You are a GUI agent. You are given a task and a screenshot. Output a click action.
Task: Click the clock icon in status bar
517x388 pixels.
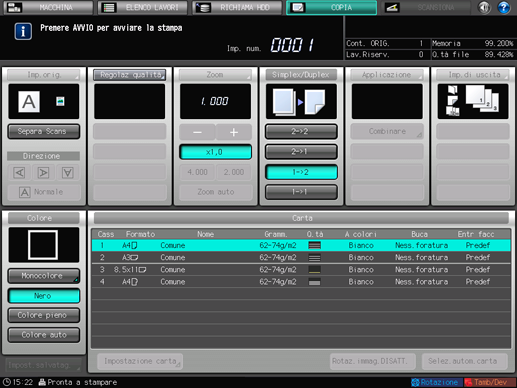[x=6, y=382]
